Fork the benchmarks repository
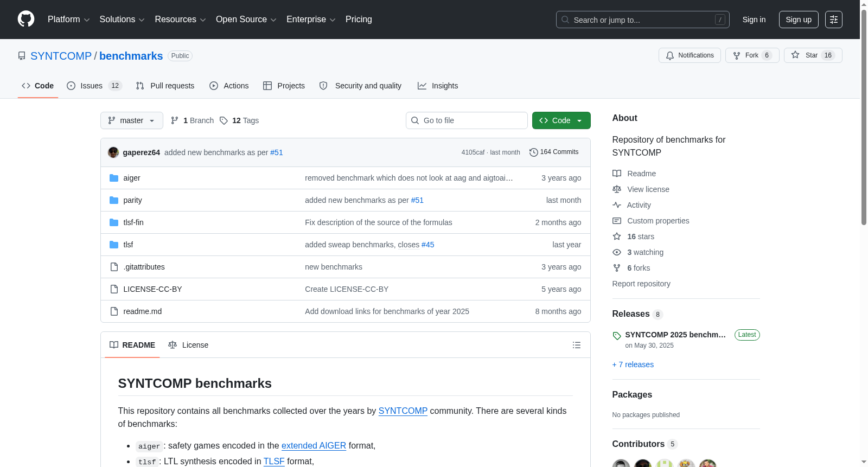The image size is (868, 467). pyautogui.click(x=752, y=55)
